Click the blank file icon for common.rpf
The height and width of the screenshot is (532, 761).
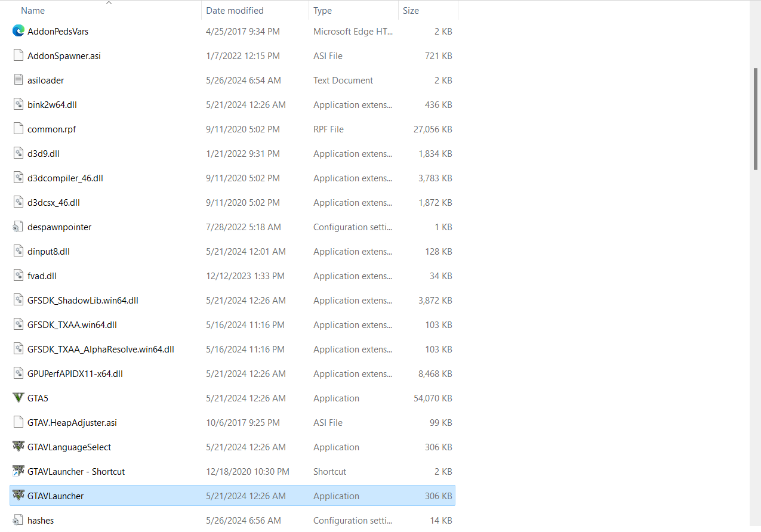(19, 129)
